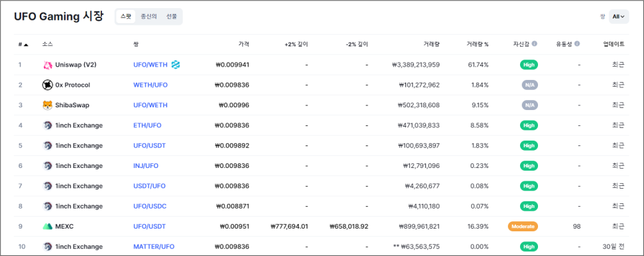The height and width of the screenshot is (256, 644).
Task: Click the MEXC exchange logo icon
Action: tap(47, 227)
